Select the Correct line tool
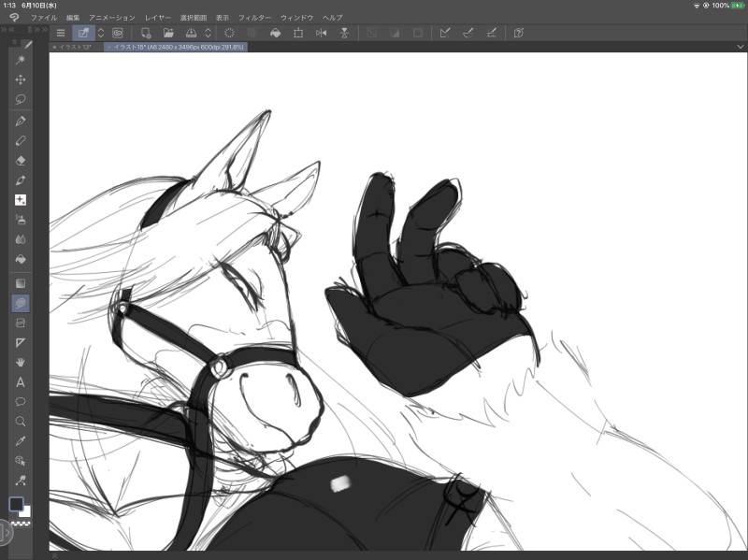Screen dimensions: 748x560 pos(21,481)
